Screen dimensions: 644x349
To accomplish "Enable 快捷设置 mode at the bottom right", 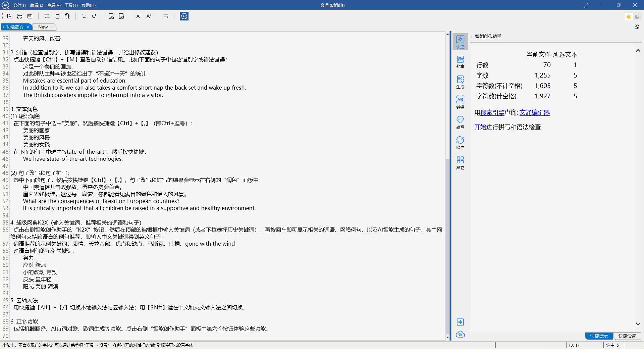I will tap(627, 336).
